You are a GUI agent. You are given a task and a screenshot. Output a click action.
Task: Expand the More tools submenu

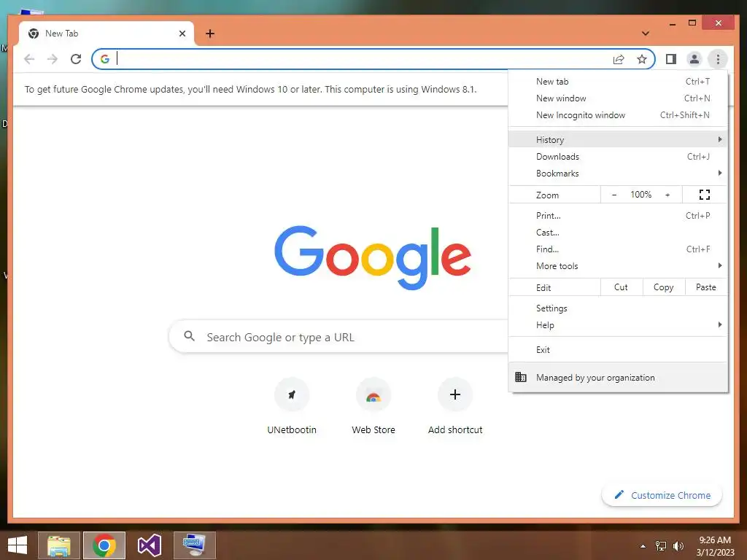[x=618, y=265]
